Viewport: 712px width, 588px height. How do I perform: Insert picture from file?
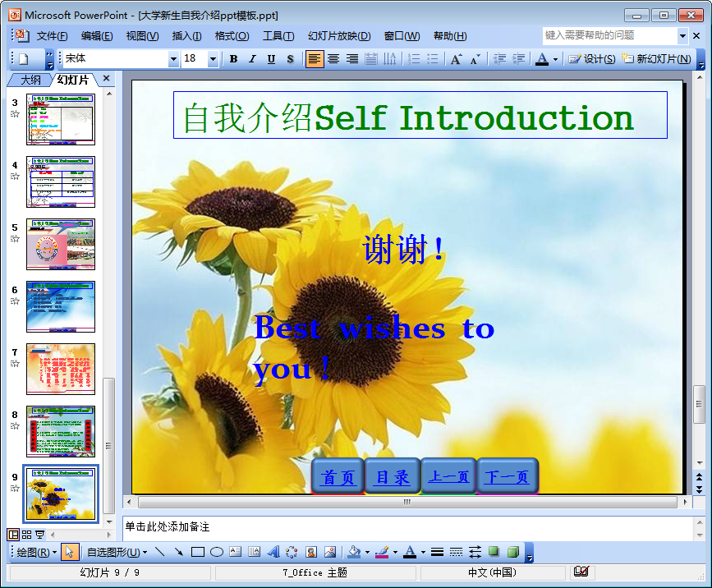click(330, 552)
